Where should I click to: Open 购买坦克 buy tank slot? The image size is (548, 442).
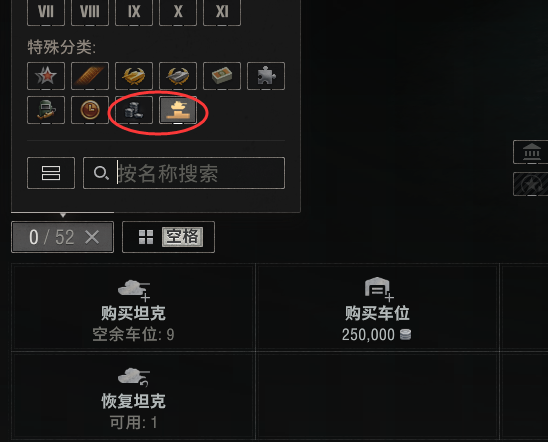click(x=134, y=307)
